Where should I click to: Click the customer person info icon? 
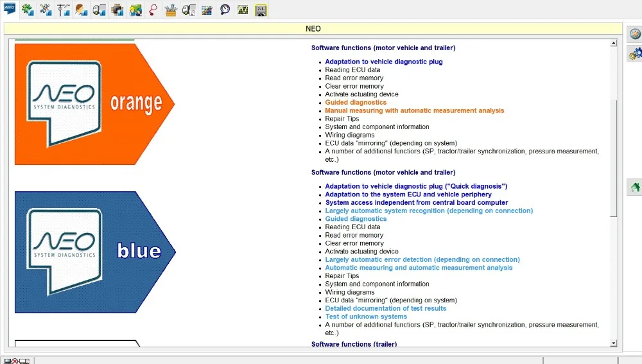tap(82, 10)
